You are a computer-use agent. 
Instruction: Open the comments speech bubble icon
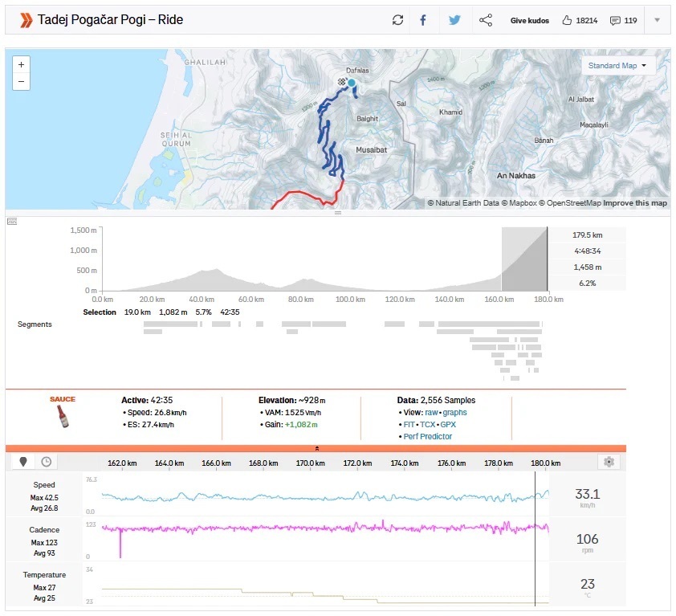615,21
